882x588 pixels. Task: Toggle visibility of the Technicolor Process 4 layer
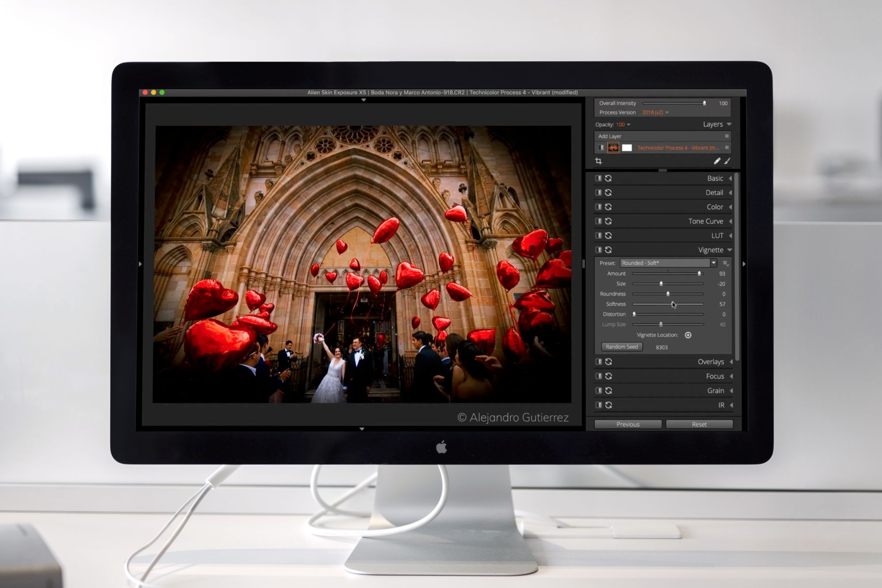601,148
